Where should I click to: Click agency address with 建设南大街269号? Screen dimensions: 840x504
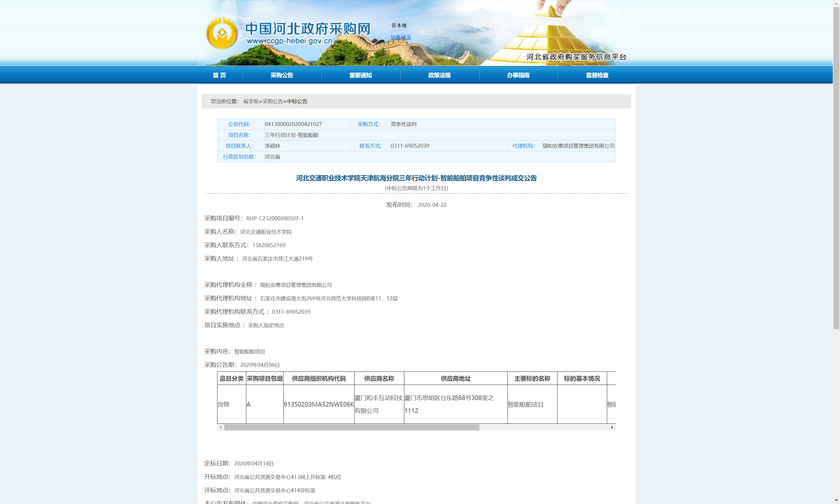329,299
